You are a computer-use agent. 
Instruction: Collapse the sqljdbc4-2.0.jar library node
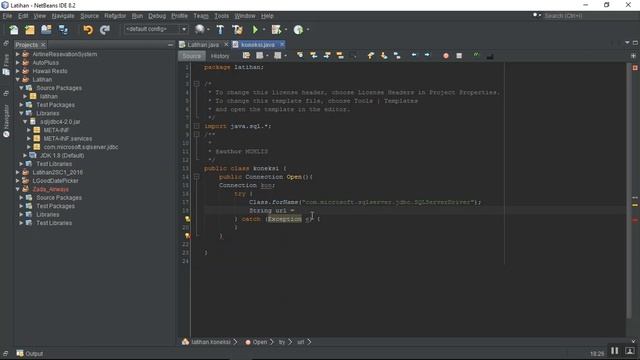pos(25,122)
